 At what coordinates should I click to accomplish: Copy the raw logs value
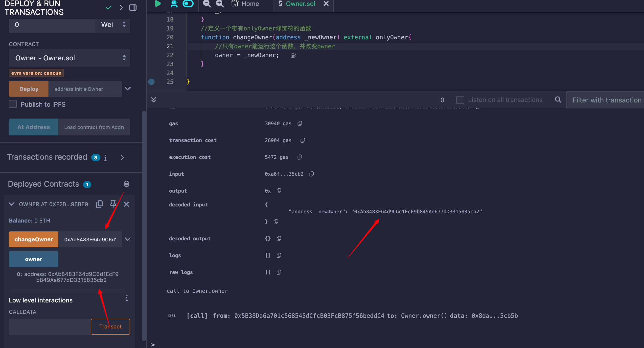click(279, 272)
